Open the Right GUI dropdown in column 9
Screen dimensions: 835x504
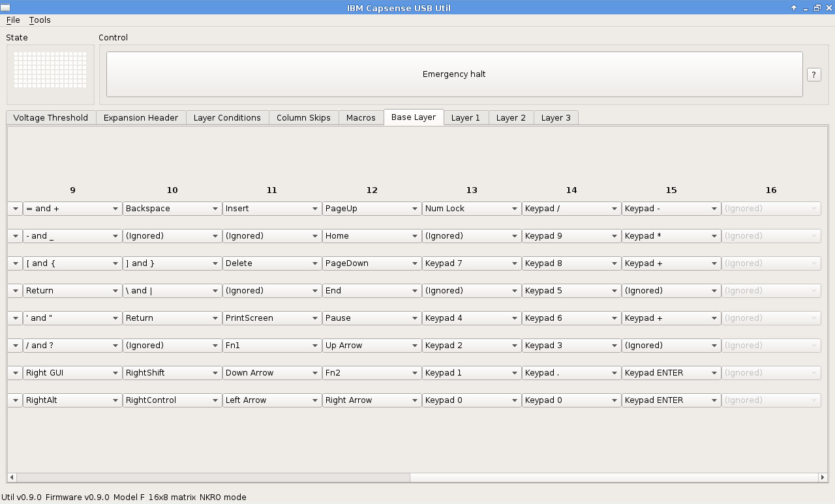(72, 373)
